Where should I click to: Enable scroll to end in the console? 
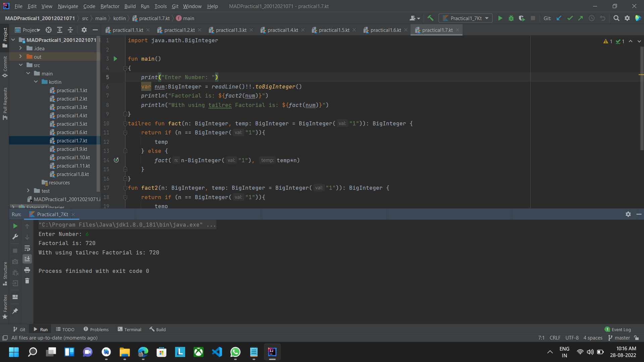[x=27, y=259]
